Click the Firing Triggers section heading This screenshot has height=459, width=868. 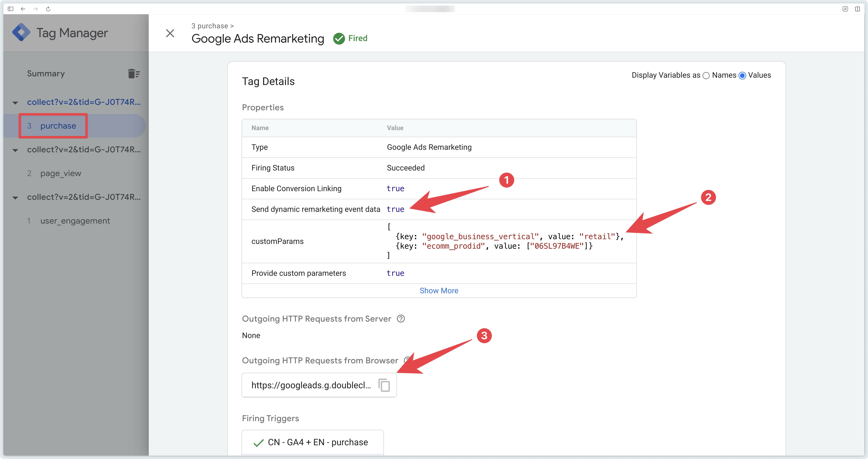270,418
